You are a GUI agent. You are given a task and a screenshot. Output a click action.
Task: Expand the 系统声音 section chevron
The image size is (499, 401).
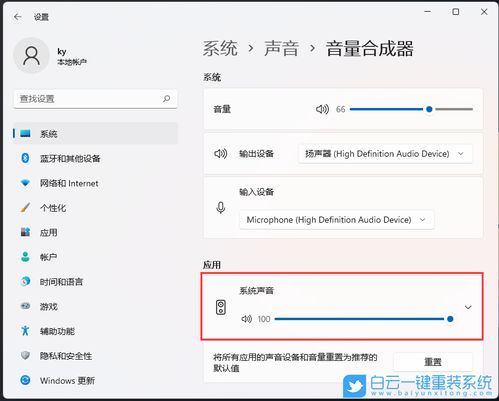468,307
